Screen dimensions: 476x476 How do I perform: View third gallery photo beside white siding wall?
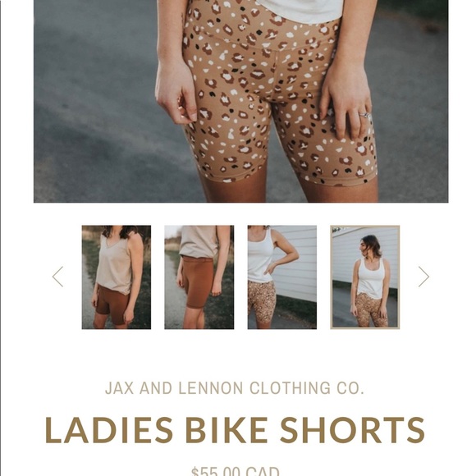282,277
